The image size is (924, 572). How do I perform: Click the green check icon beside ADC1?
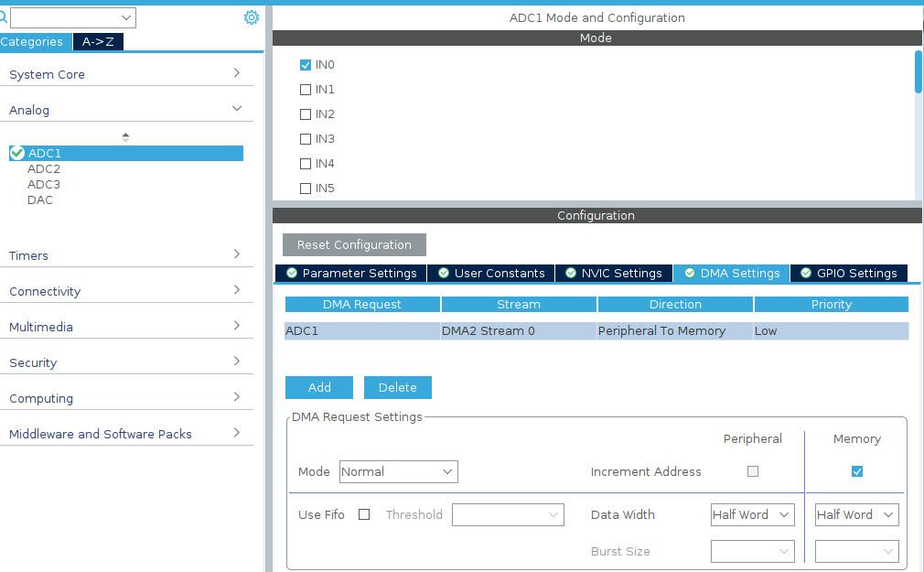coord(17,153)
